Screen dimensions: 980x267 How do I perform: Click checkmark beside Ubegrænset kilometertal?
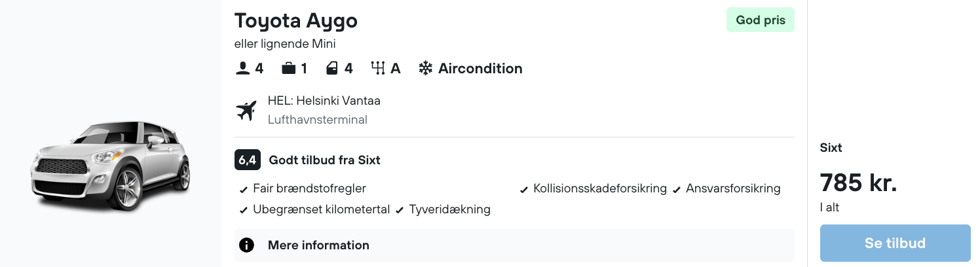[x=244, y=211]
